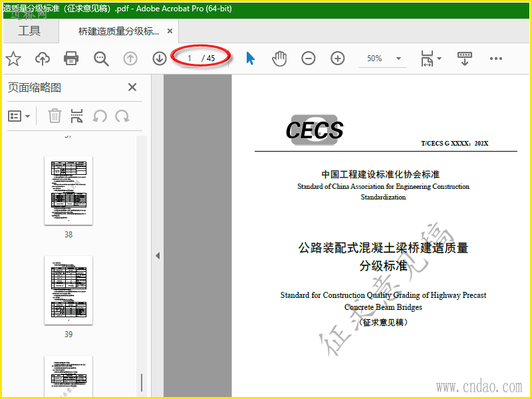Select the thumbnail below page 39

pos(68,376)
